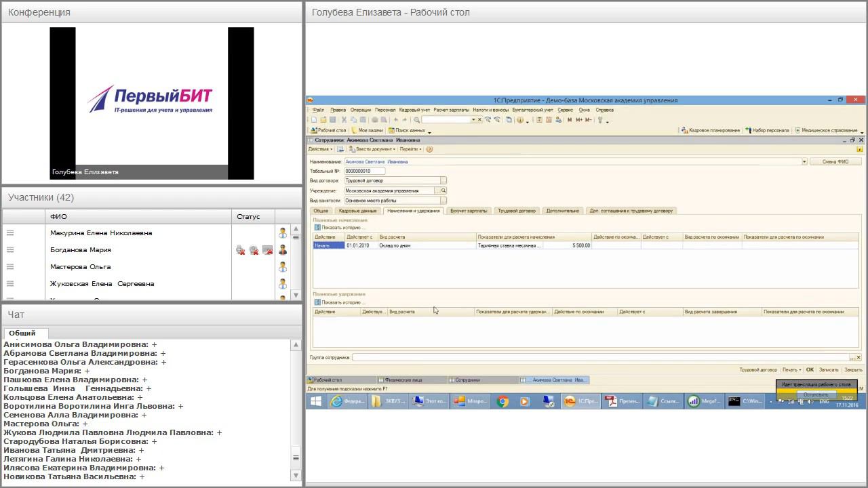This screenshot has width=868, height=488.
Task: Click the participant avatar icon for Макурина Елена
Action: pyautogui.click(x=283, y=233)
